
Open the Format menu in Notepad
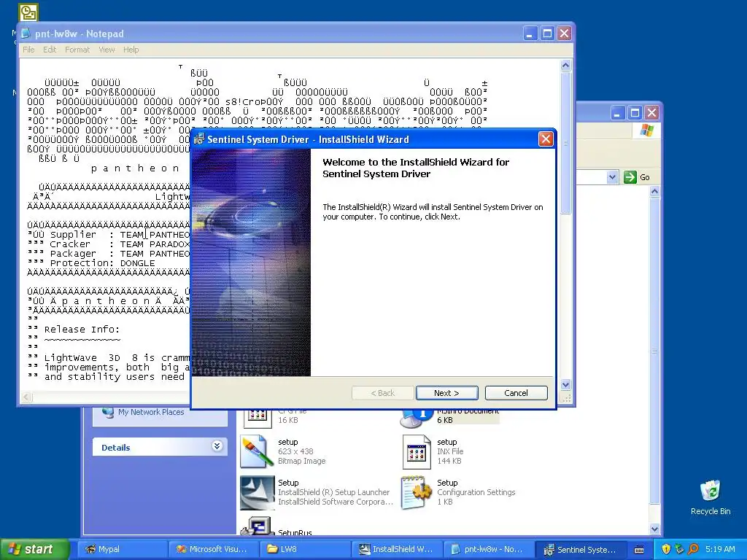[x=77, y=50]
